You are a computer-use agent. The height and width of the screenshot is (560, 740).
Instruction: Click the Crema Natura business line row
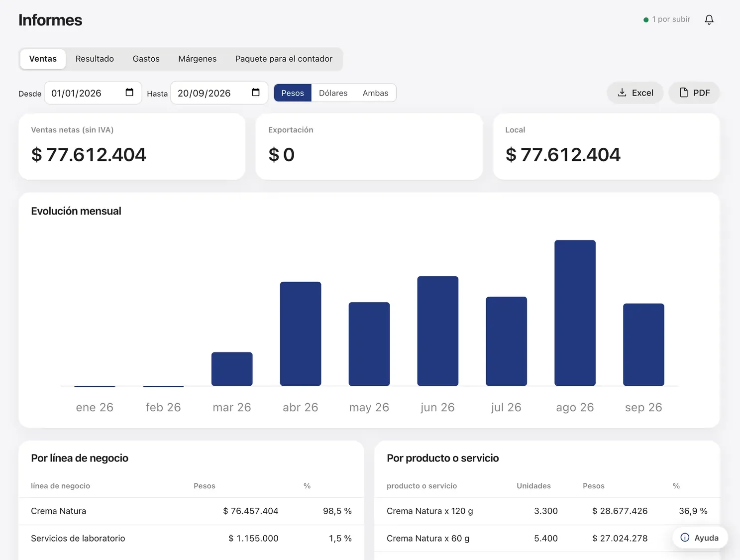[192, 511]
